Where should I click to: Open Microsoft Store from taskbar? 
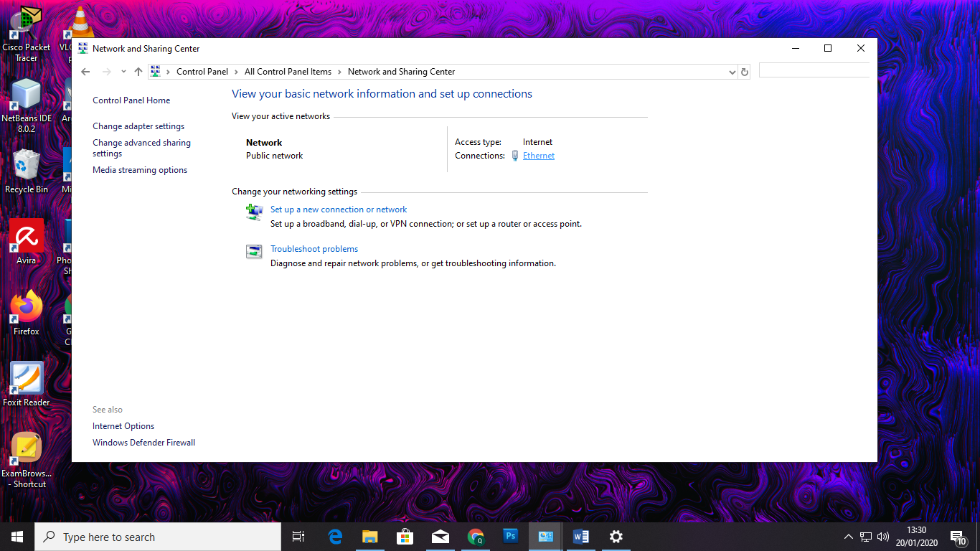point(405,537)
